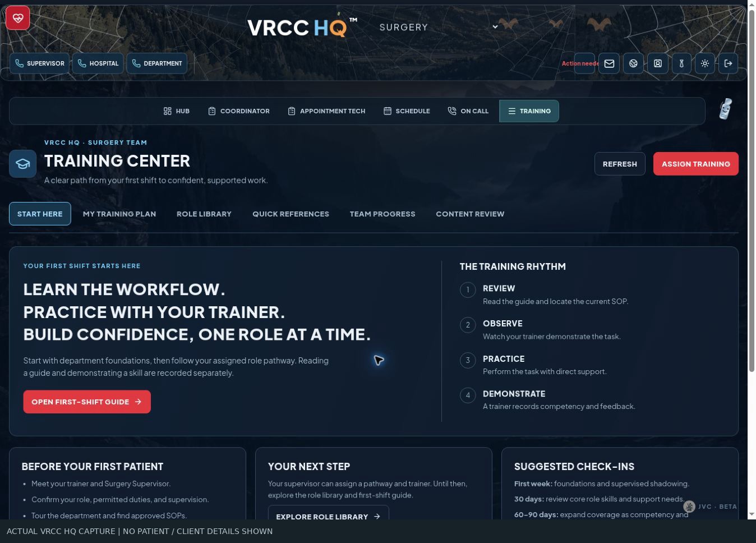Open the On Call nav item

coord(468,111)
